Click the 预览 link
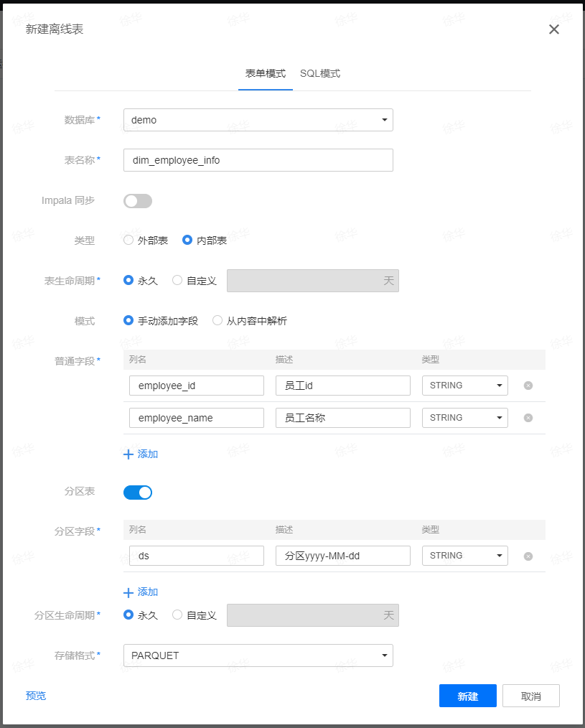Viewport: 585px width, 728px height. (x=36, y=696)
